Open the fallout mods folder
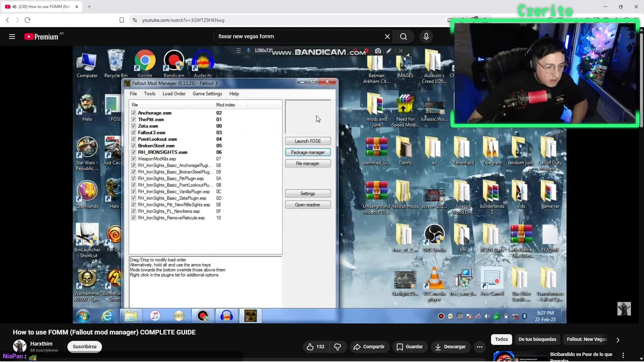Image resolution: width=644 pixels, height=362 pixels. (405, 195)
